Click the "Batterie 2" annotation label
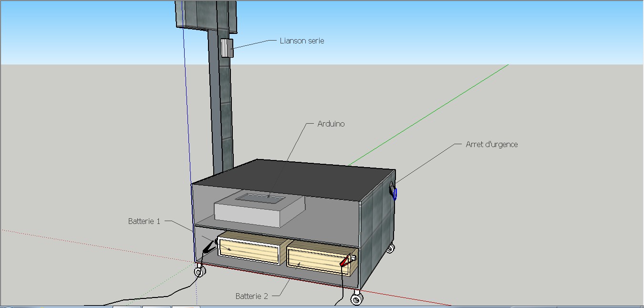The image size is (644, 308). click(x=251, y=296)
